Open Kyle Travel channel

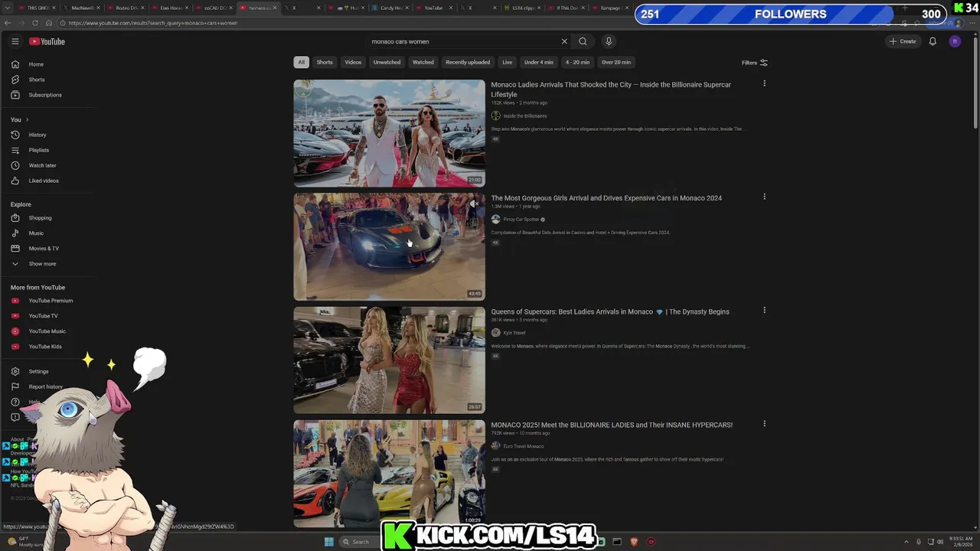(514, 333)
